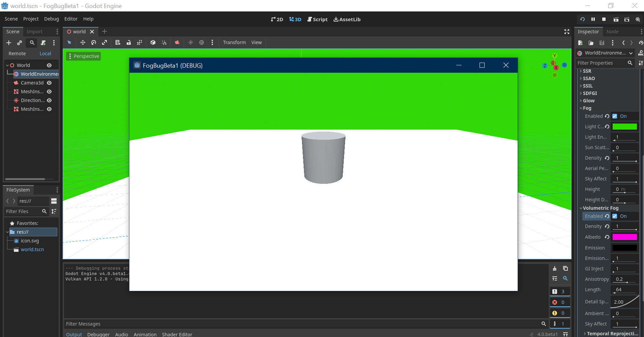The width and height of the screenshot is (644, 337).
Task: Select world.tscn in the FileSystem panel
Action: click(32, 249)
